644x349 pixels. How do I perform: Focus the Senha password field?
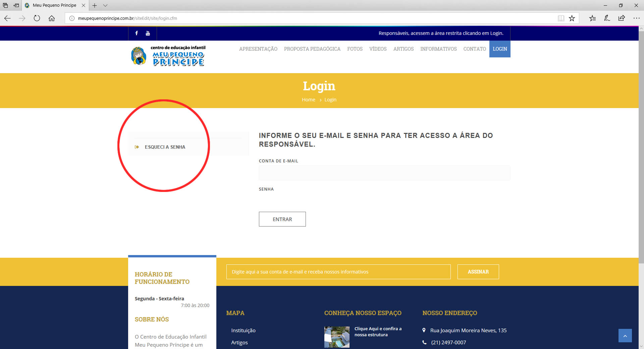click(x=384, y=201)
